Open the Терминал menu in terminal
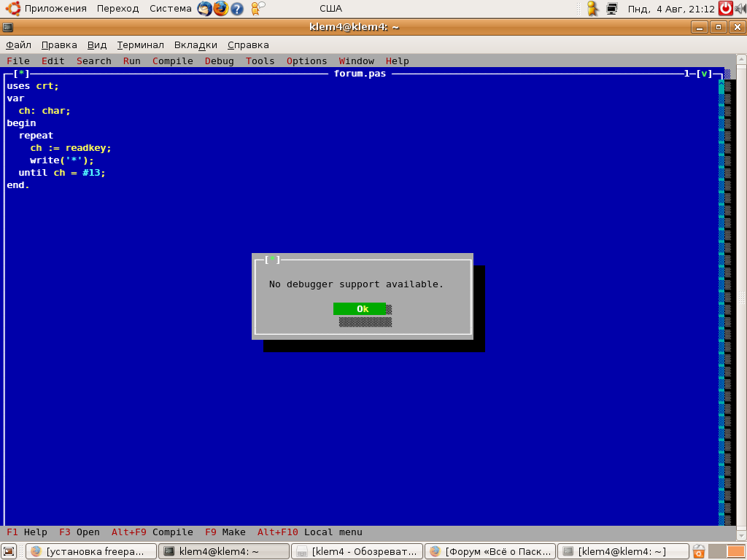The width and height of the screenshot is (747, 560). coord(140,45)
